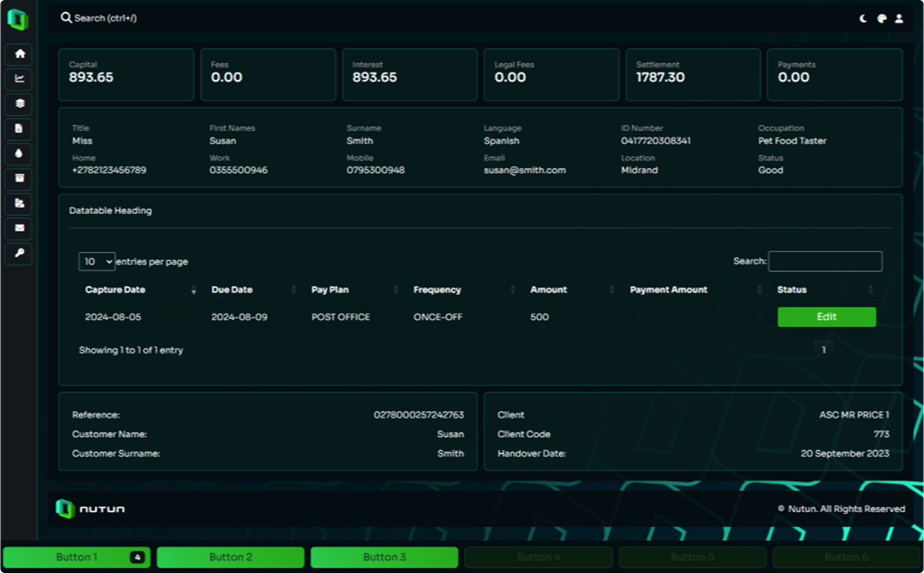Screen dimensions: 924x573
Task: Select the stacked layers sidebar icon
Action: [x=20, y=104]
